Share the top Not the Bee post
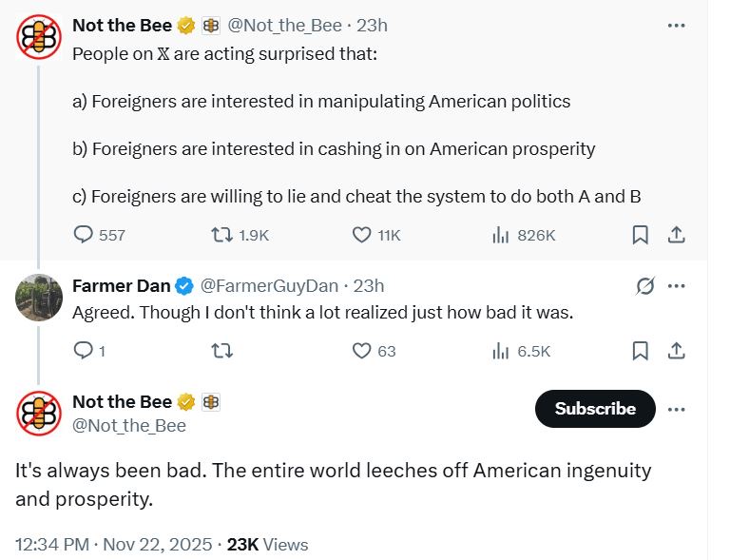The height and width of the screenshot is (560, 730). click(x=677, y=234)
